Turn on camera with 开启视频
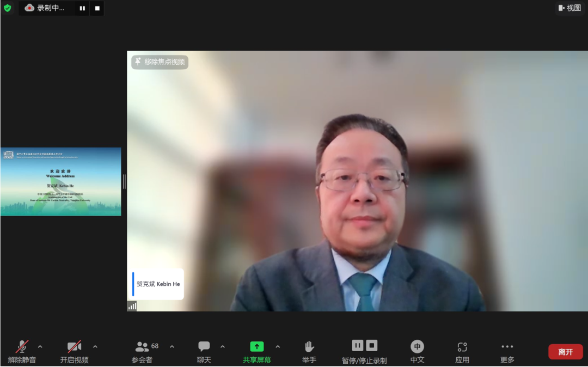Image resolution: width=588 pixels, height=367 pixels. pyautogui.click(x=74, y=347)
